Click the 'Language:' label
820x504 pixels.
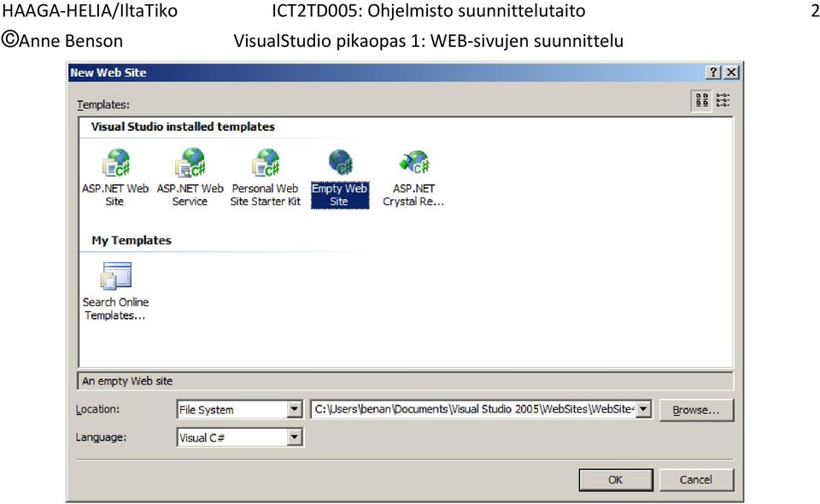[101, 437]
